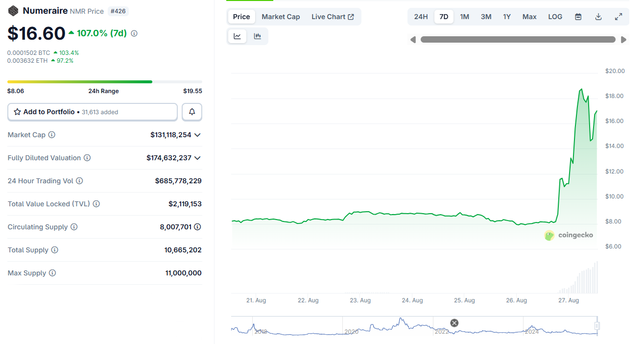Toggle the LOG scale option
Image resolution: width=644 pixels, height=344 pixels.
(555, 17)
